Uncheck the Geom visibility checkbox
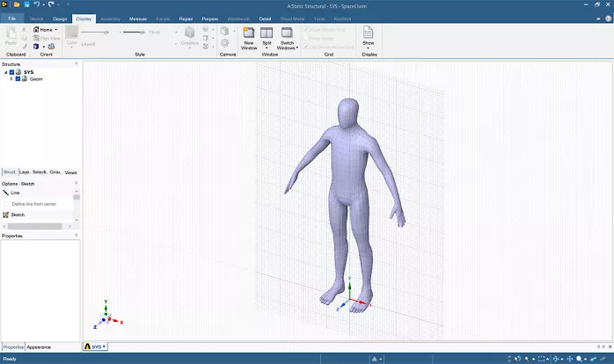 pyautogui.click(x=18, y=78)
